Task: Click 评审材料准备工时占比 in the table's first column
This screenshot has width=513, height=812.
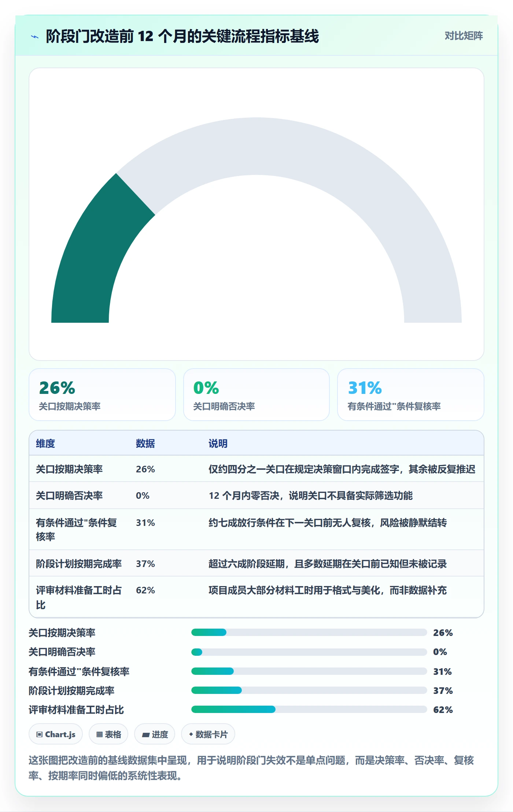Action: pos(79,597)
